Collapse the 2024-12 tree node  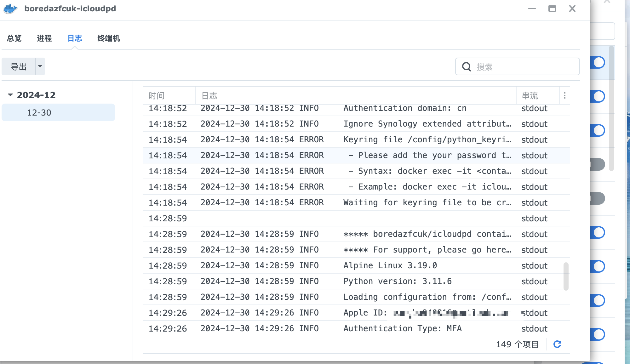(x=10, y=95)
